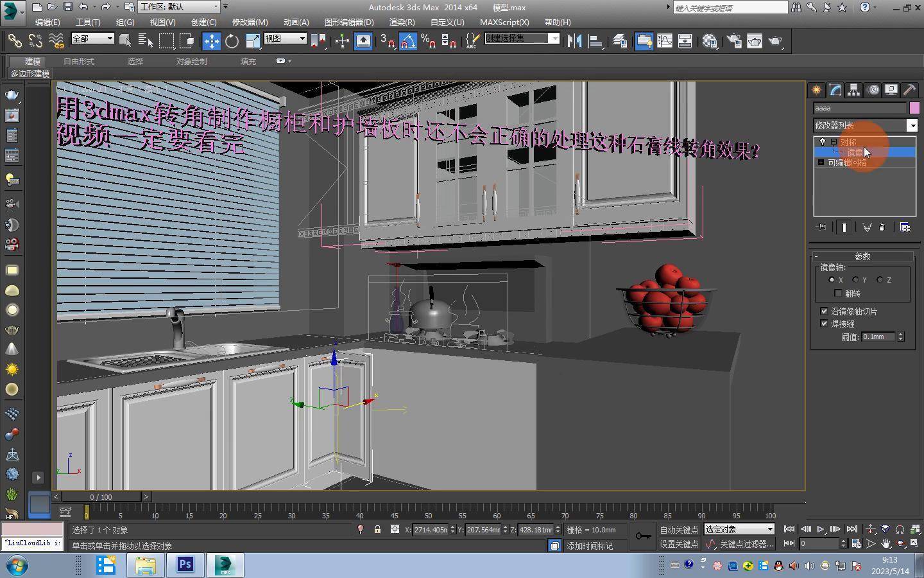This screenshot has width=924, height=578.
Task: Click the Select by Name icon
Action: pyautogui.click(x=146, y=41)
